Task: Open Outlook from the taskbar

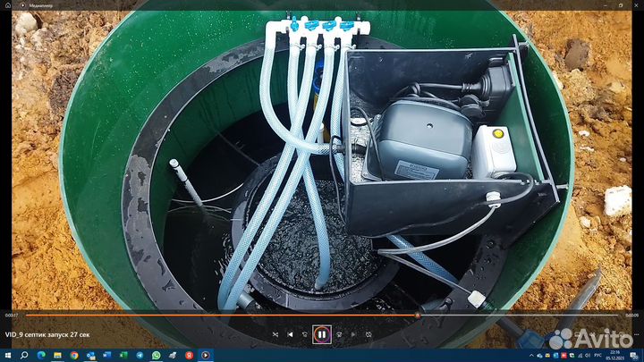Action: point(90,355)
